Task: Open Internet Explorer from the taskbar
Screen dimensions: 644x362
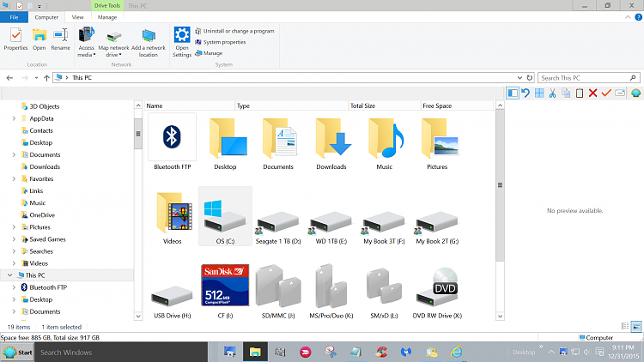Action: (456, 352)
